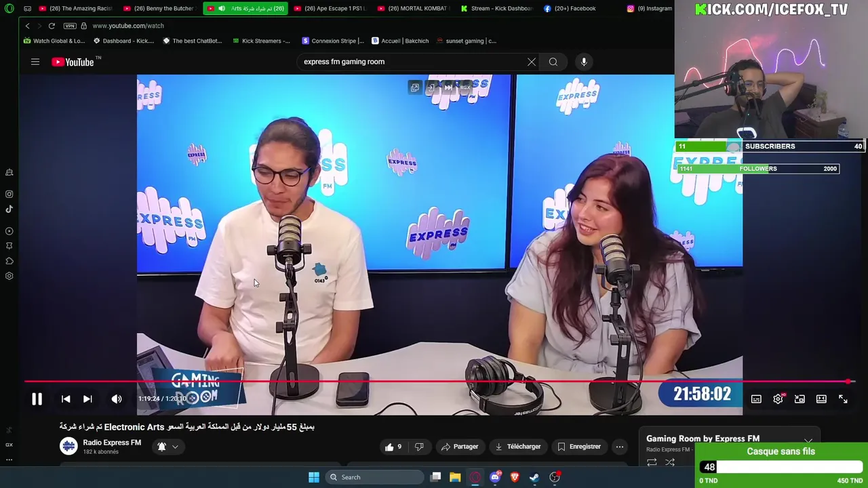This screenshot has height=488, width=868.
Task: Open the notification bell dropdown for Radio Express FM
Action: pyautogui.click(x=167, y=447)
